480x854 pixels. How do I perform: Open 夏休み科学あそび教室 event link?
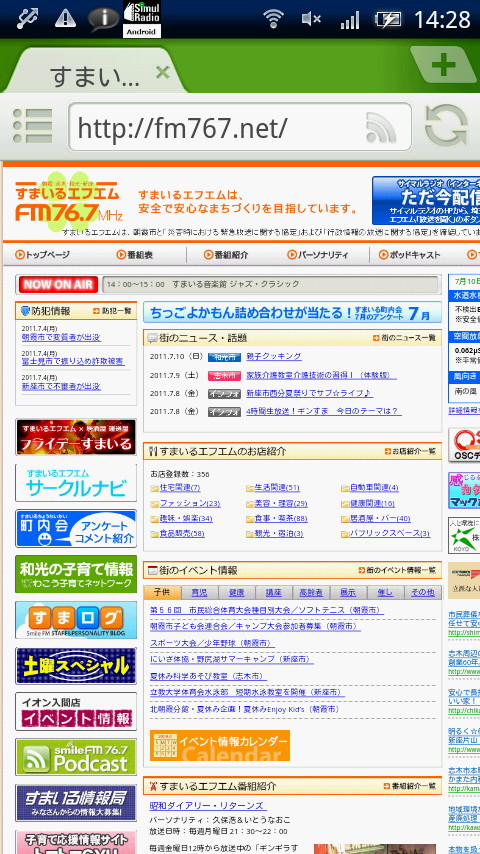[x=208, y=676]
